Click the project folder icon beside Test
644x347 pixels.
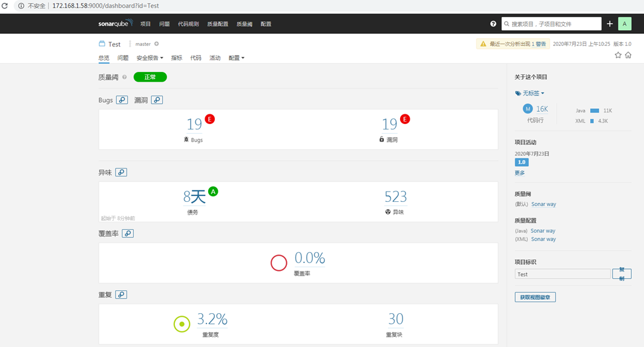click(102, 44)
